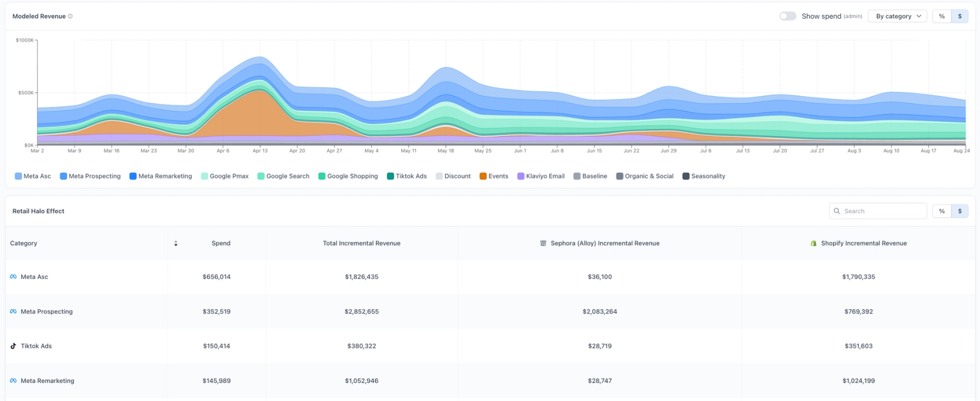Screen dimensions: 980x401
Task: Click total revenue value $1,052,946
Action: point(362,381)
